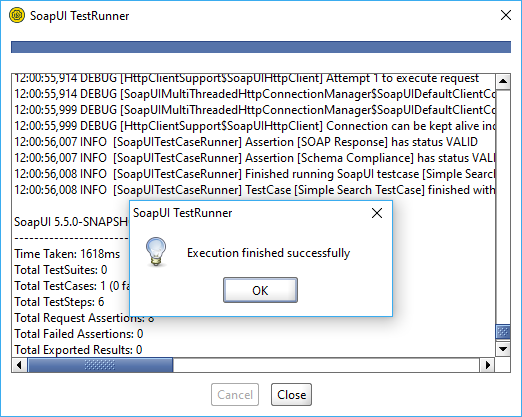Click the horizontal scrollbar thumb
The width and height of the screenshot is (522, 417).
click(100, 365)
